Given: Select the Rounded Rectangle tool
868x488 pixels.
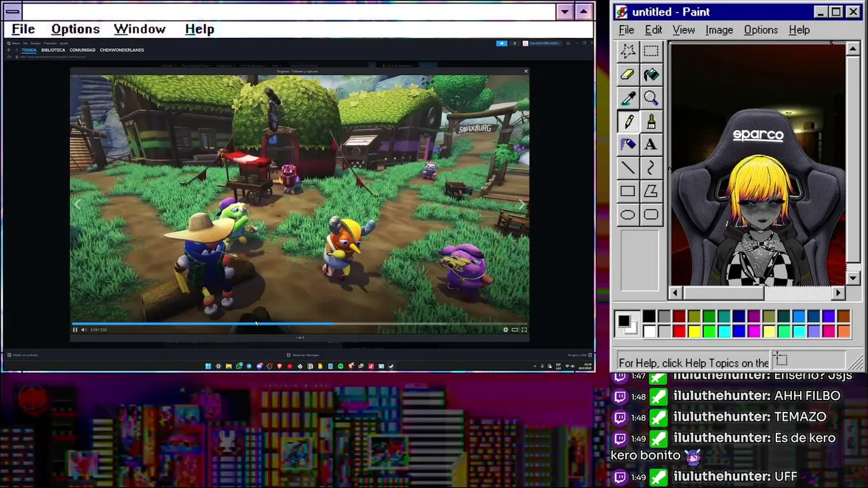Looking at the screenshot, I should [x=651, y=215].
